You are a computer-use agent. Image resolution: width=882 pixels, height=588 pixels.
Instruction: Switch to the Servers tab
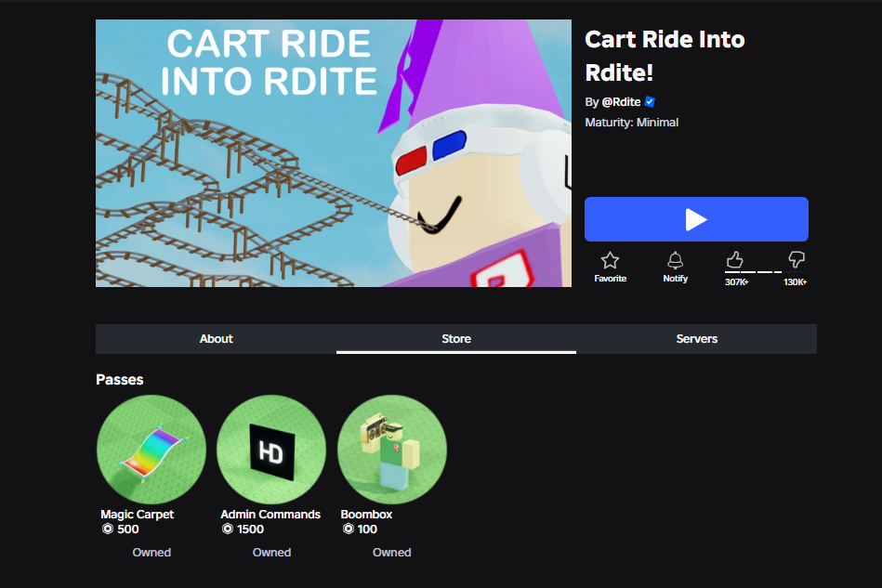pos(696,339)
